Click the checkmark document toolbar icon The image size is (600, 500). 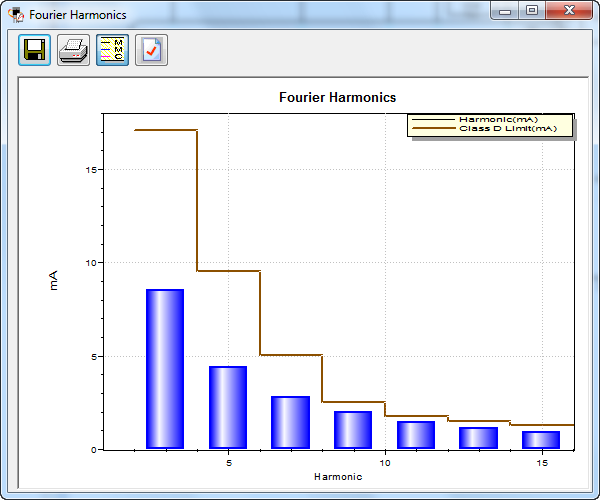click(152, 50)
